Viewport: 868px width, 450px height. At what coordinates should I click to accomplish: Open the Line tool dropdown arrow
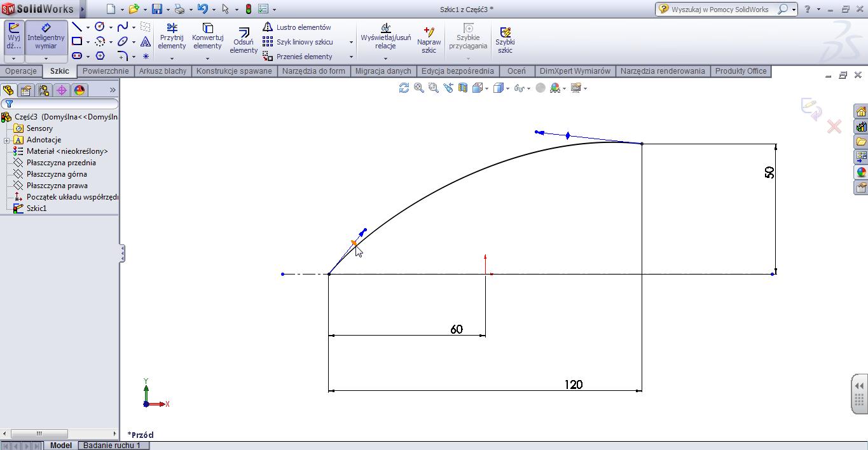point(88,27)
